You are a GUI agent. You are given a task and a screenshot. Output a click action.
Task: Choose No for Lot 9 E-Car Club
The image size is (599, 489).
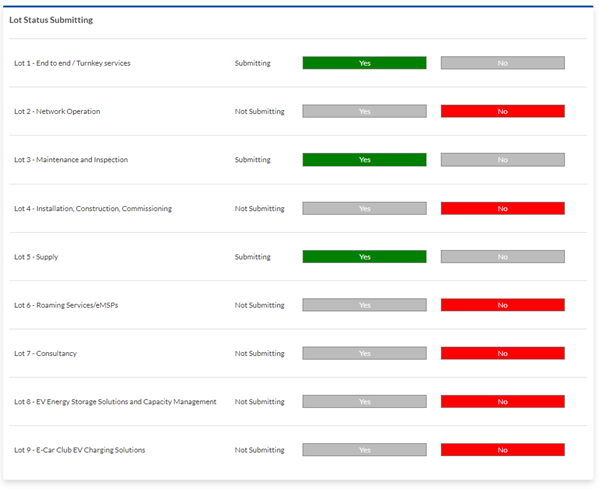click(x=503, y=450)
